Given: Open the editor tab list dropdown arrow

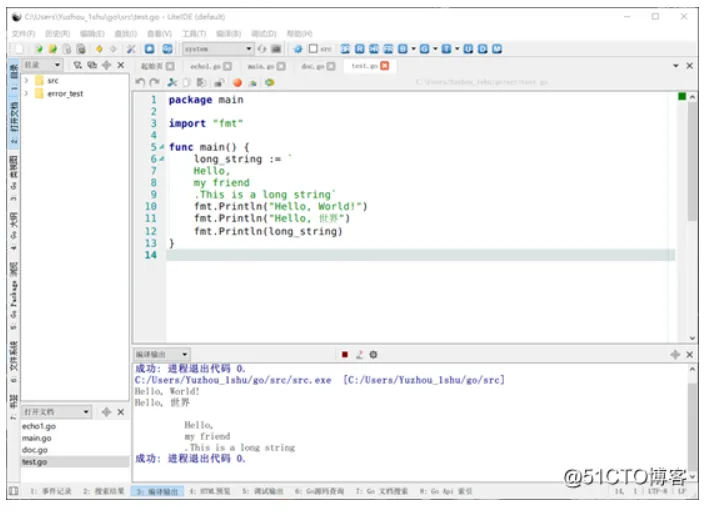Looking at the screenshot, I should point(675,66).
